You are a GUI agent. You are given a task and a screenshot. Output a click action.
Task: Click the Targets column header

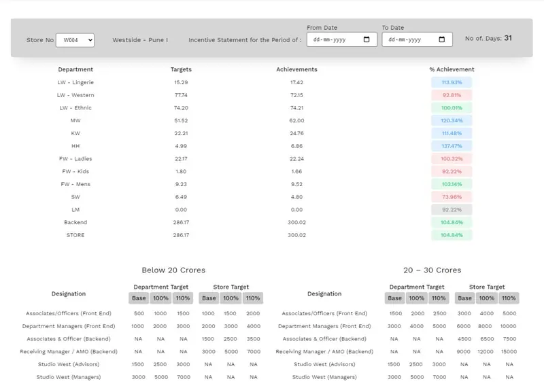click(181, 69)
